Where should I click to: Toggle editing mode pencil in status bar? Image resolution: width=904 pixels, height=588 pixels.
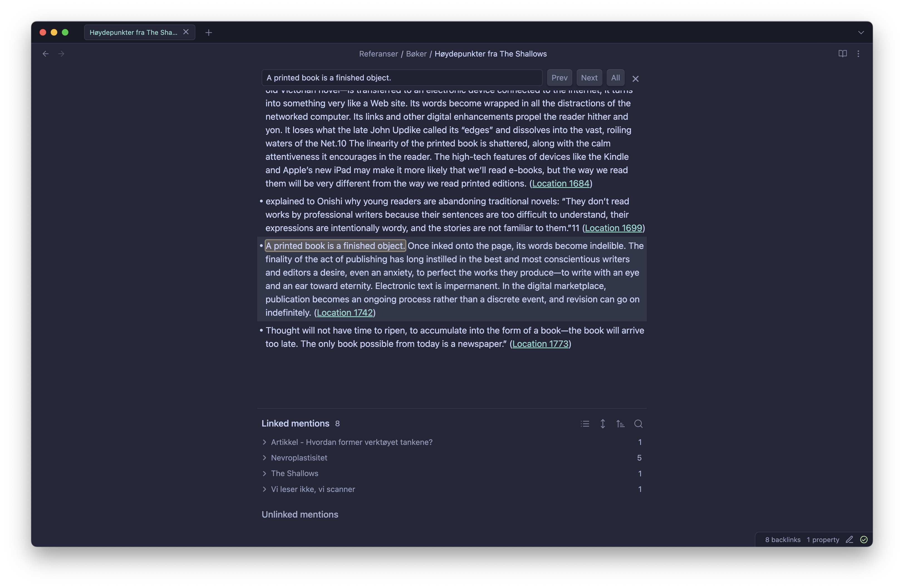pyautogui.click(x=849, y=539)
